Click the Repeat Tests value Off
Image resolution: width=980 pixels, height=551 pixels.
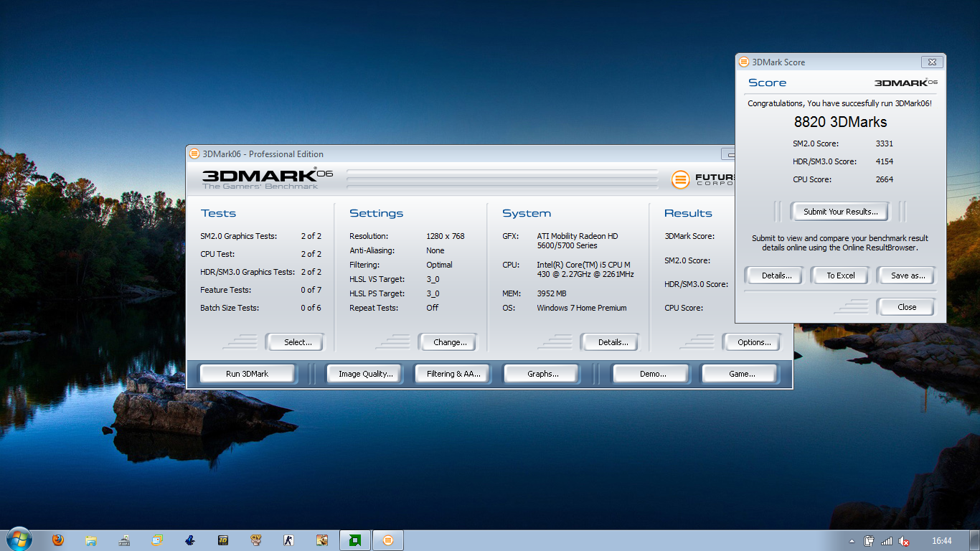coord(432,308)
